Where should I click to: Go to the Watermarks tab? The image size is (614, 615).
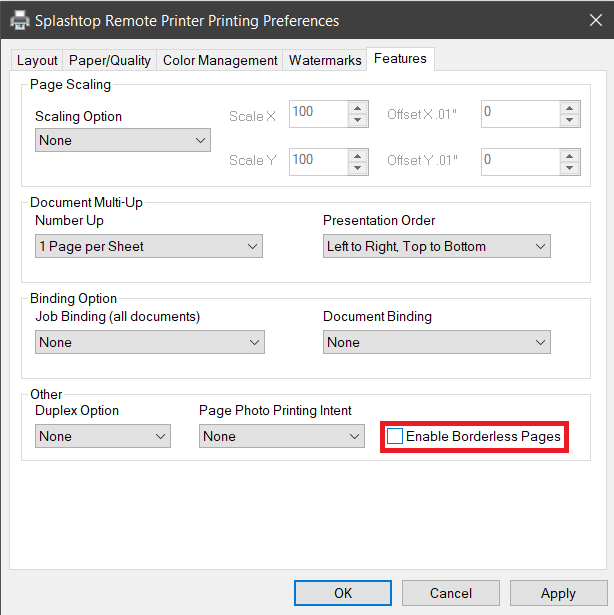tap(325, 61)
